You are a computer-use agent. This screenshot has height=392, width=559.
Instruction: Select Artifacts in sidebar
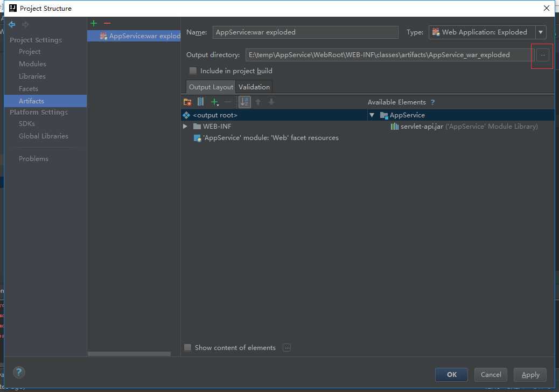(45, 101)
